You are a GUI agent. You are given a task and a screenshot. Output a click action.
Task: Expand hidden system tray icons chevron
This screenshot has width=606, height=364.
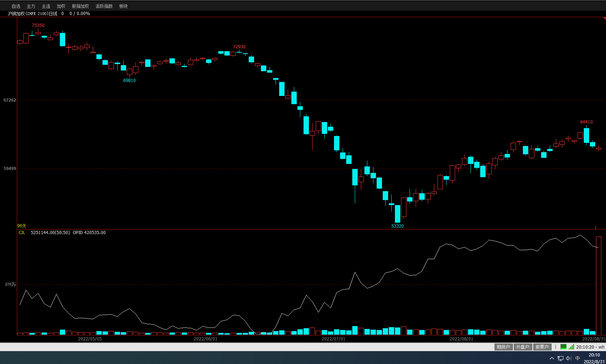coord(552,358)
